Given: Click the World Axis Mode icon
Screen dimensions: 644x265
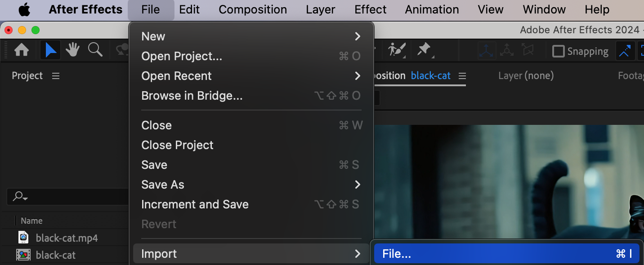Looking at the screenshot, I should [507, 51].
